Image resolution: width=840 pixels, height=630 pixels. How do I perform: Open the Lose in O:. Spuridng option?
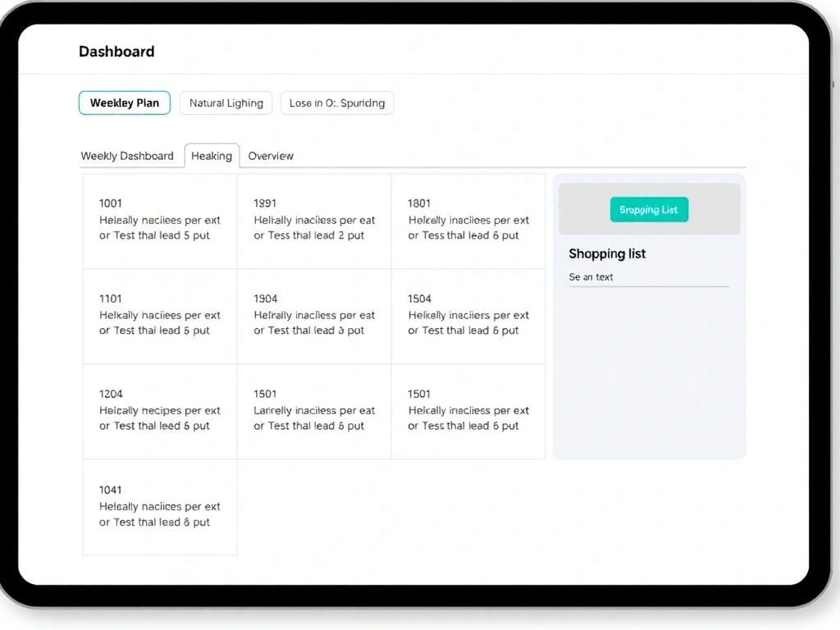[336, 103]
